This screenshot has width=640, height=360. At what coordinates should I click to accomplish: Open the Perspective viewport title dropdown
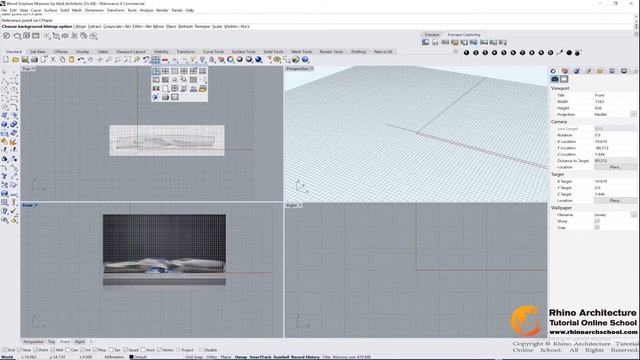pos(311,69)
